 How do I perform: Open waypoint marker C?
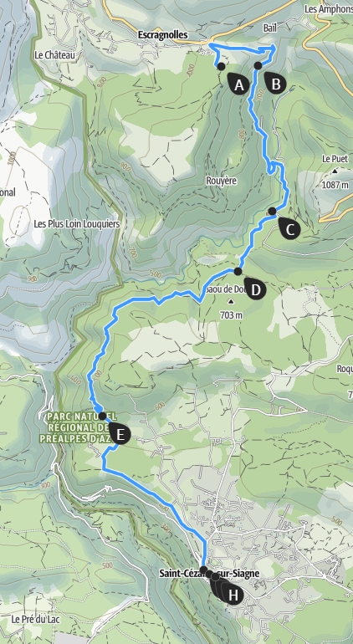coord(289,229)
